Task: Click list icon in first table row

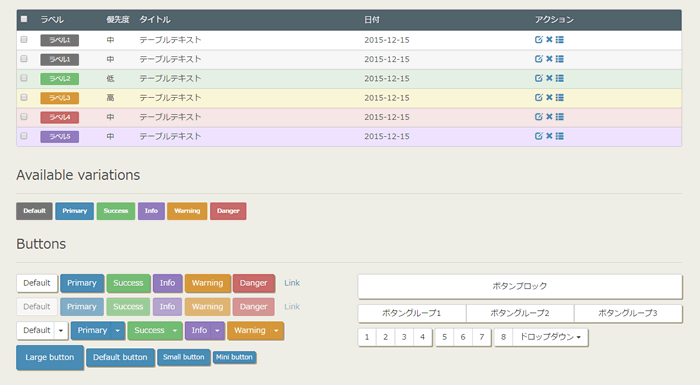Action: click(559, 39)
